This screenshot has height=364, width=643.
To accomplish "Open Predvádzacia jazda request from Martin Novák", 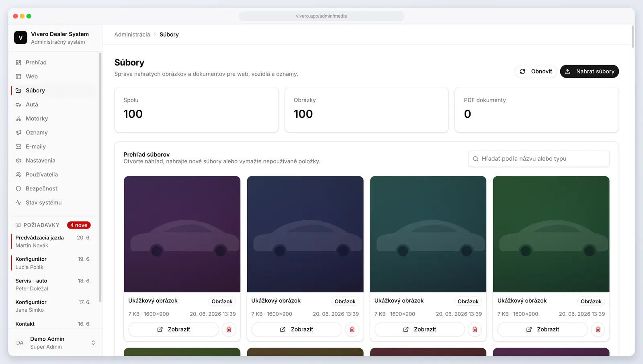I will coord(53,241).
